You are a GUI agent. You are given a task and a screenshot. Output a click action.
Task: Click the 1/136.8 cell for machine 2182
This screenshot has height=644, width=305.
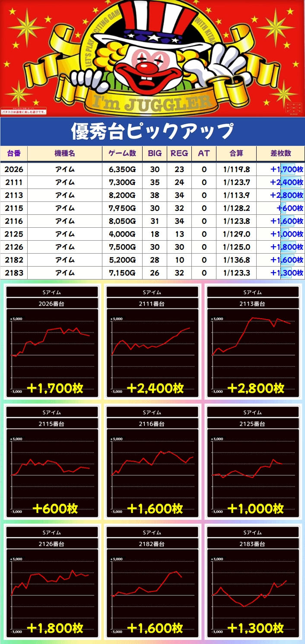coord(236,260)
